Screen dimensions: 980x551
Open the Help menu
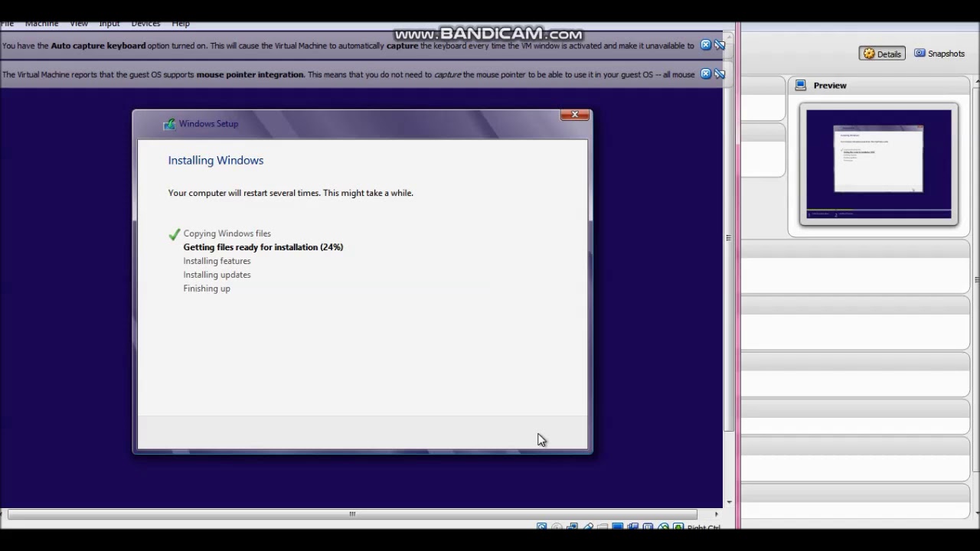point(181,24)
